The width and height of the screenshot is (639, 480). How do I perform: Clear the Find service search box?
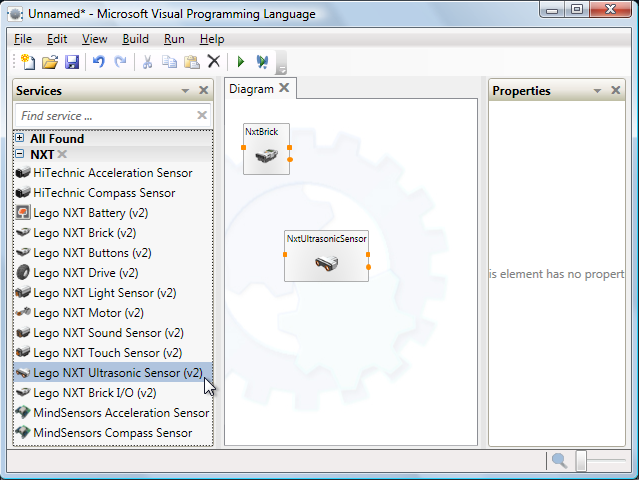coord(202,115)
